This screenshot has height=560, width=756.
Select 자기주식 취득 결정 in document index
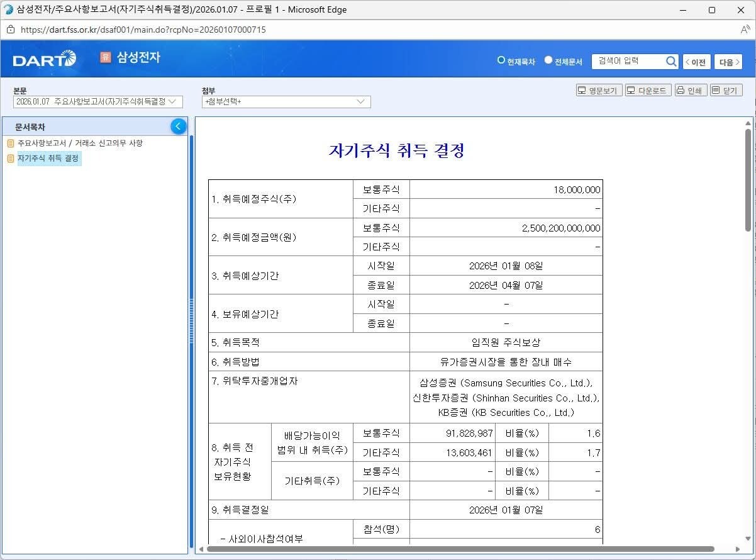tap(48, 159)
